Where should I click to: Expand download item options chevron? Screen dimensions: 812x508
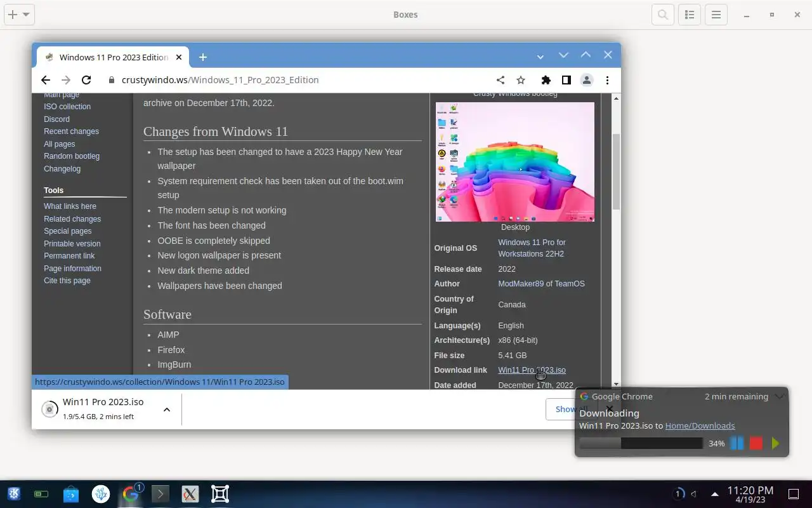(167, 410)
